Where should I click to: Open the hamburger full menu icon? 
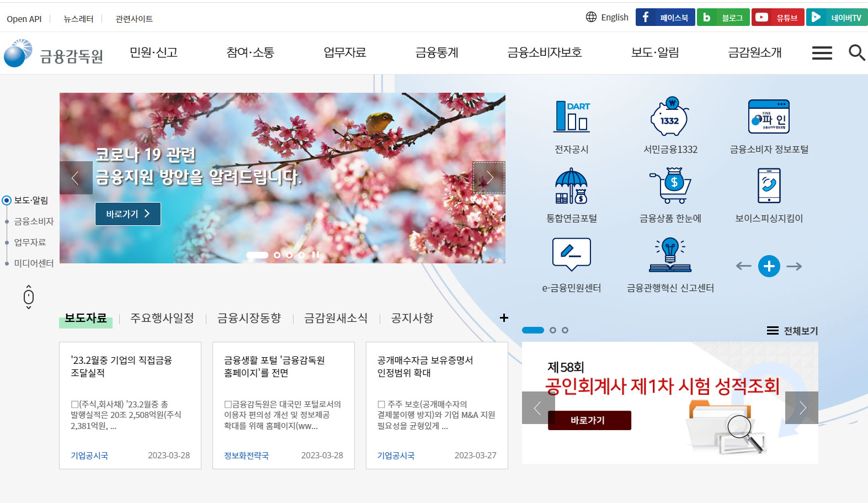click(x=822, y=53)
